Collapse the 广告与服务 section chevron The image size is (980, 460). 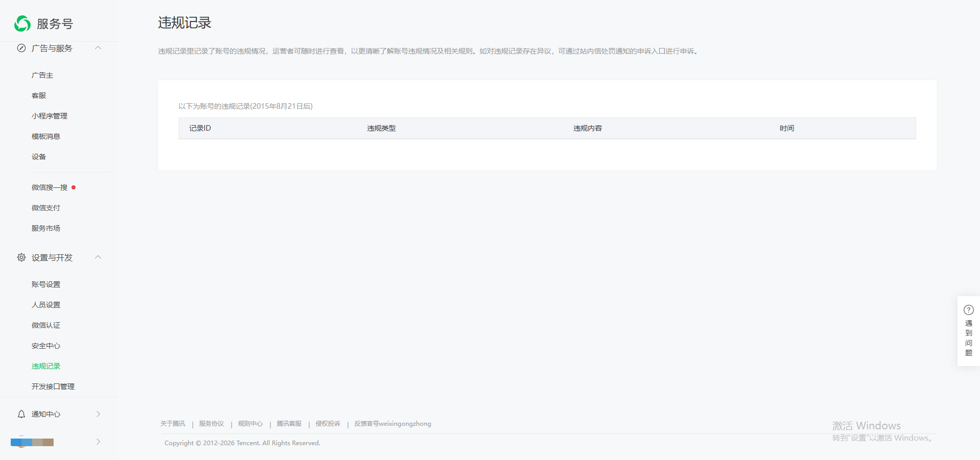click(x=98, y=48)
